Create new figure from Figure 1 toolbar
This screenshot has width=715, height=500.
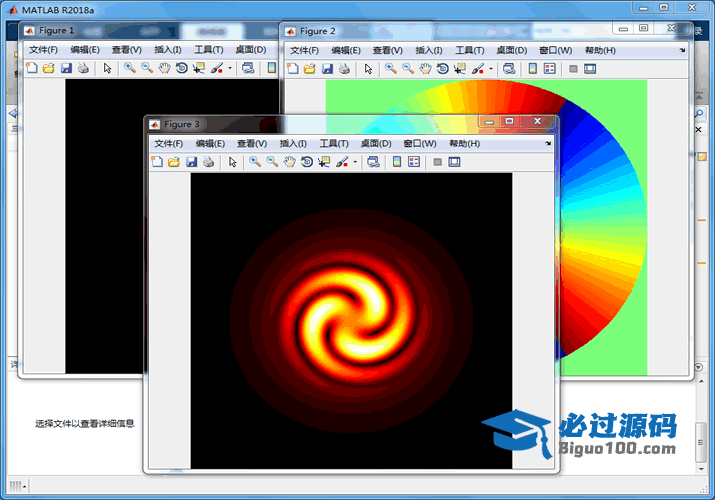coord(31,69)
